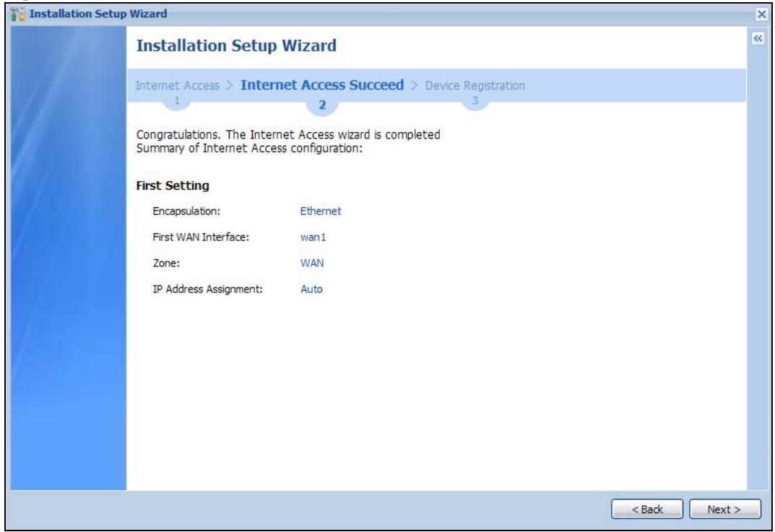The image size is (775, 532).
Task: Click the IP Address Assignment: label
Action: (x=207, y=289)
